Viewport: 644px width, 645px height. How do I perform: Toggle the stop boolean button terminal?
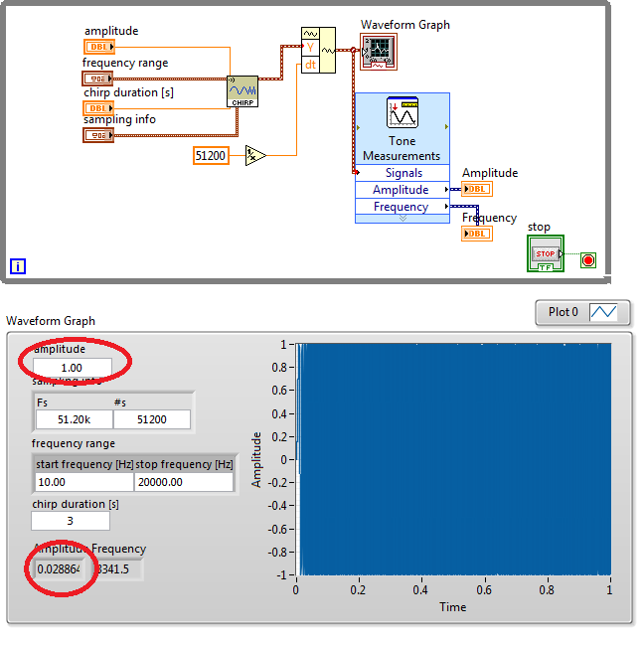[x=546, y=253]
